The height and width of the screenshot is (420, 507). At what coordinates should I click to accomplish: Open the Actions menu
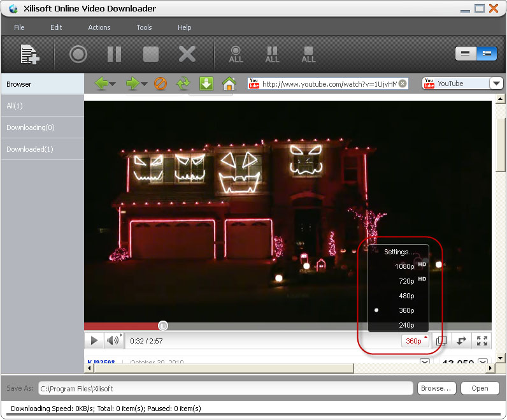point(99,27)
